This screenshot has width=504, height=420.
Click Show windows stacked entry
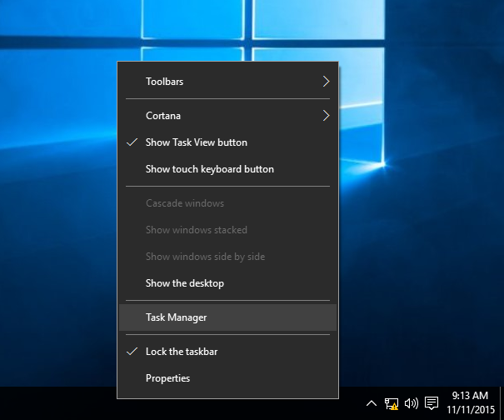(x=196, y=230)
